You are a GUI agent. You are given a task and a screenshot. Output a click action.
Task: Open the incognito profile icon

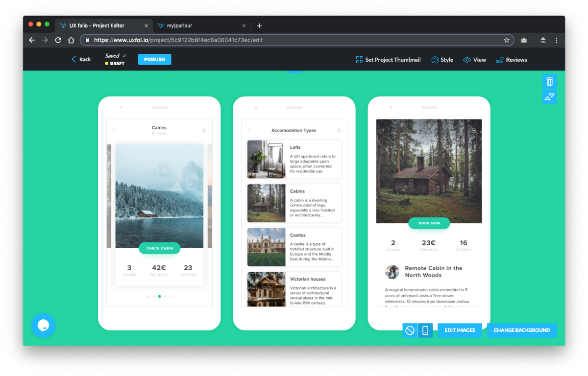point(543,40)
